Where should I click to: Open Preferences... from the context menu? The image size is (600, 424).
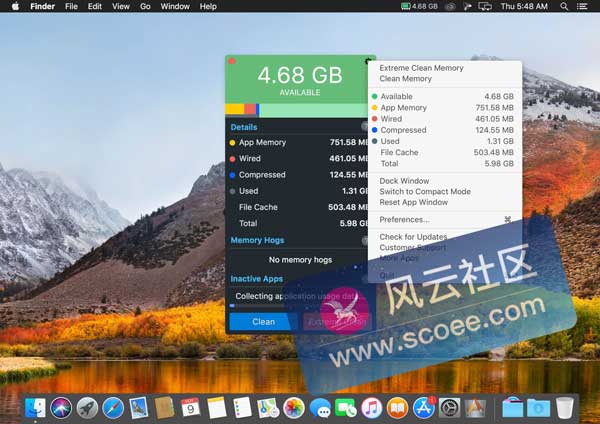coord(404,219)
